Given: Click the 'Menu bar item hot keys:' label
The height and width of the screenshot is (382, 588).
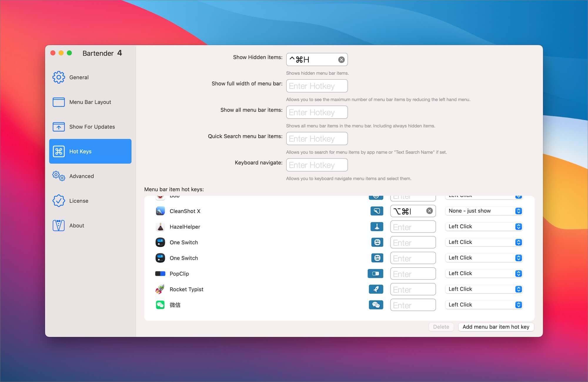Looking at the screenshot, I should pyautogui.click(x=174, y=189).
